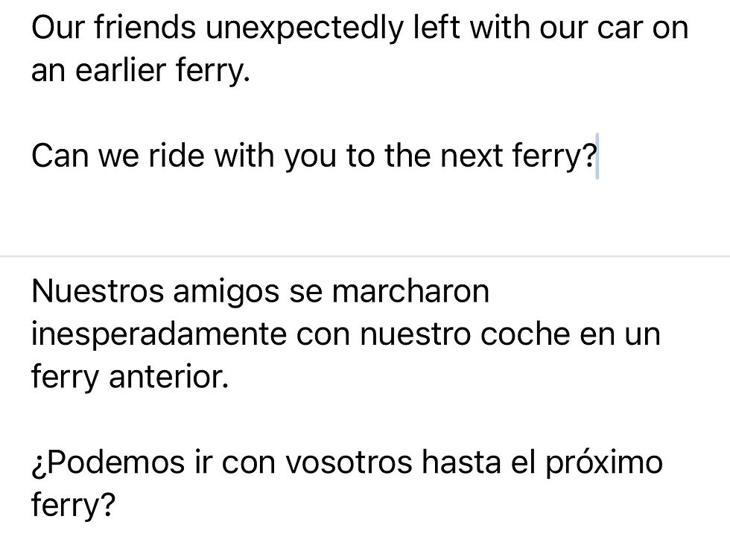Place cursor after "next ferry?" in English text

pos(596,158)
